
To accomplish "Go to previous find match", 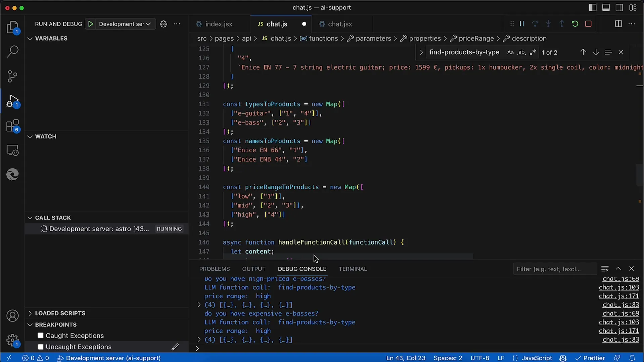I will (583, 52).
